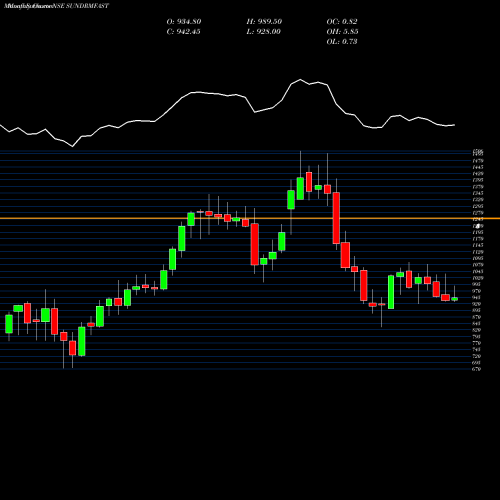Click the 670 label on price axis
Image resolution: width=500 pixels, height=500 pixels.
[x=477, y=369]
